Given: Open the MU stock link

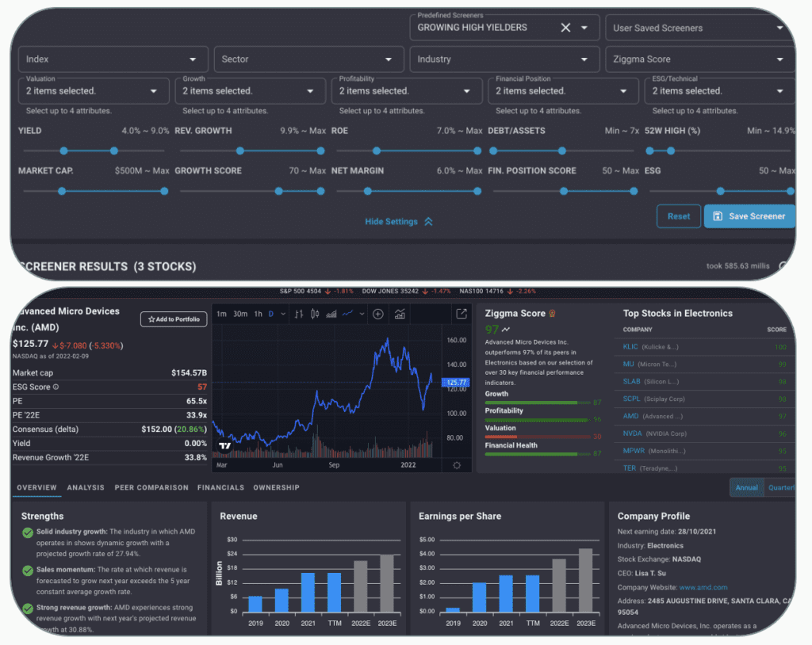Looking at the screenshot, I should (628, 364).
